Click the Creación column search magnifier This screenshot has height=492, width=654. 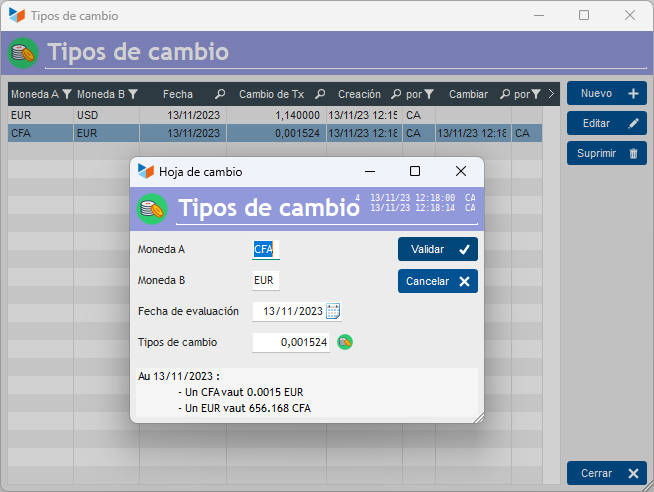[x=396, y=95]
